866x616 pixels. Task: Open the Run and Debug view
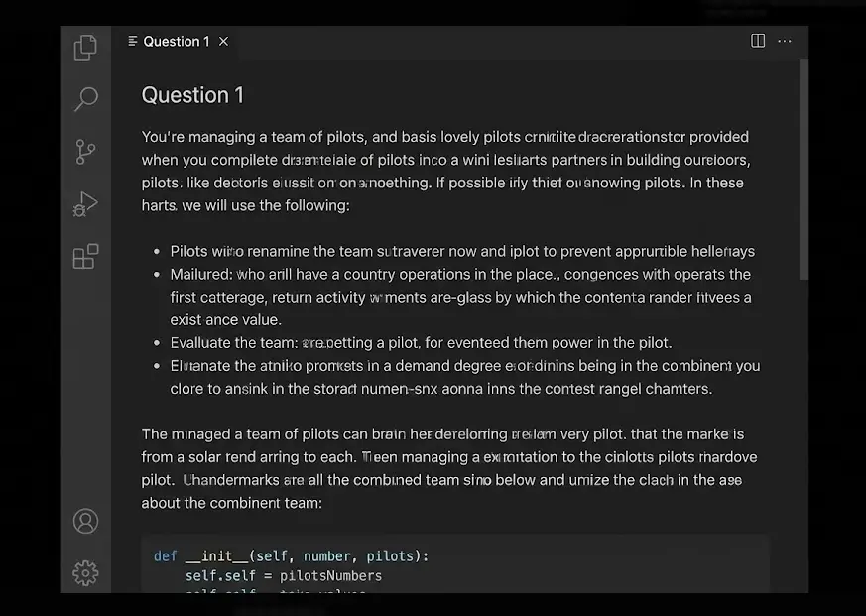point(86,204)
